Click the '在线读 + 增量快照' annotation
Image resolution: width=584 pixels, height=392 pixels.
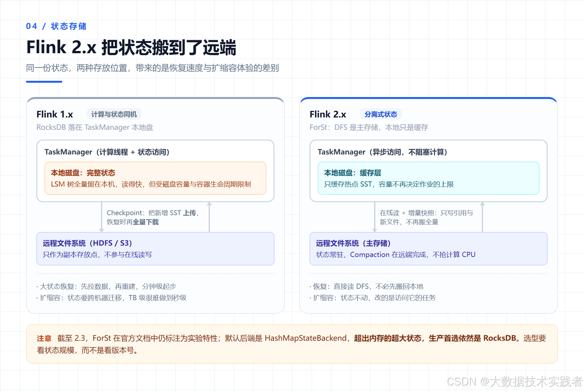coord(426,213)
